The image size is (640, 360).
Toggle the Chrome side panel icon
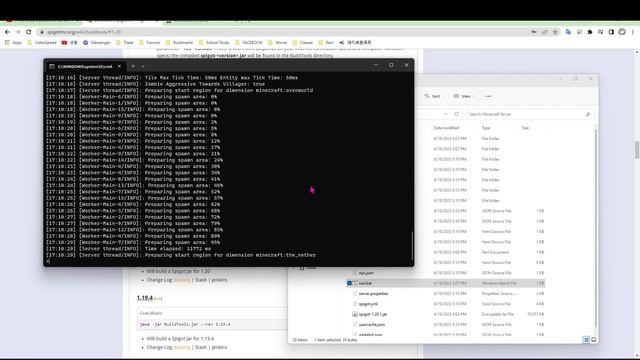pyautogui.click(x=611, y=32)
